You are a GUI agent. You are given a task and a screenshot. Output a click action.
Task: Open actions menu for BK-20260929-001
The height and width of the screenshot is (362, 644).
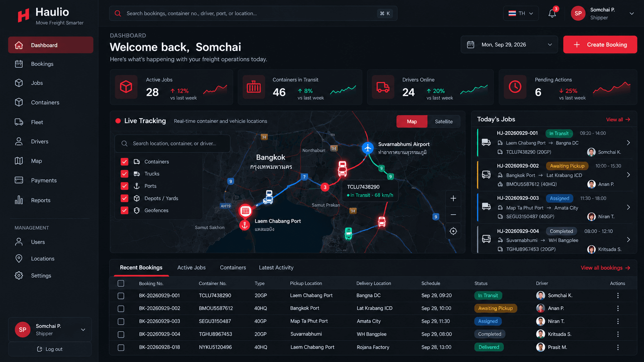tap(618, 295)
